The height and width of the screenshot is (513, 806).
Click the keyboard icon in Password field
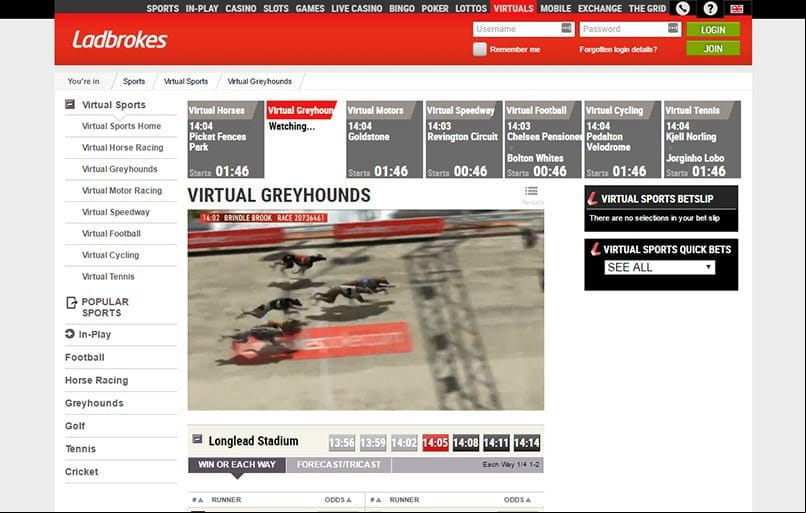673,28
